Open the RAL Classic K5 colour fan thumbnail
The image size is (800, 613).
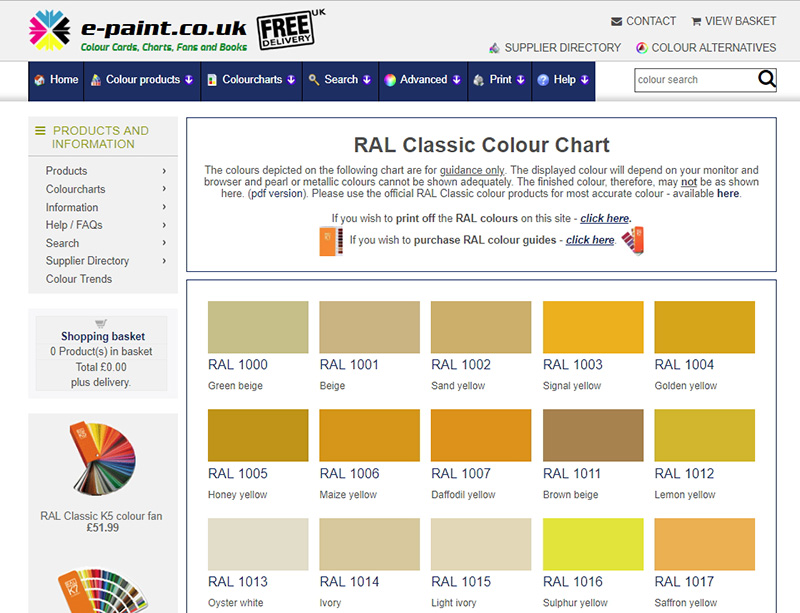[x=101, y=461]
